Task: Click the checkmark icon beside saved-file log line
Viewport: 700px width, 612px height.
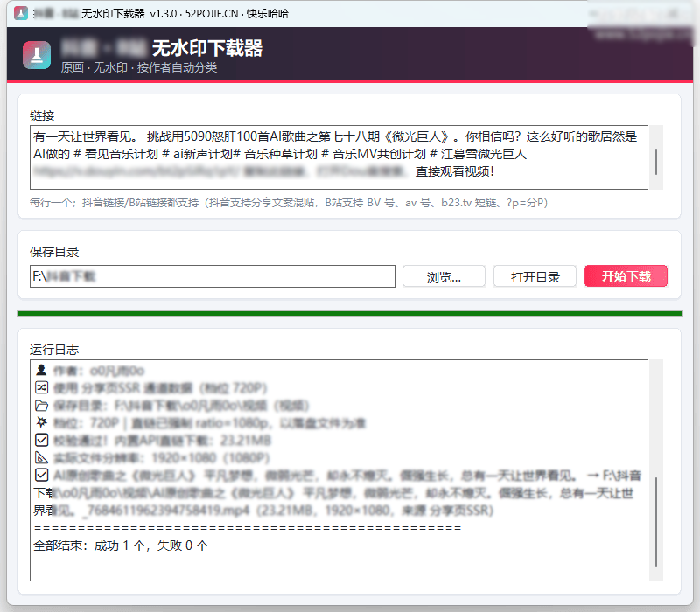Action: tap(41, 475)
